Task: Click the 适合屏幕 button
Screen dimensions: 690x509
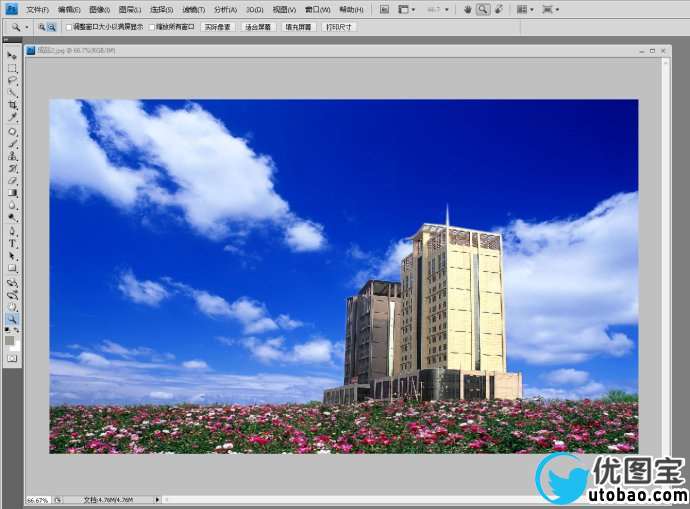Action: [x=258, y=27]
